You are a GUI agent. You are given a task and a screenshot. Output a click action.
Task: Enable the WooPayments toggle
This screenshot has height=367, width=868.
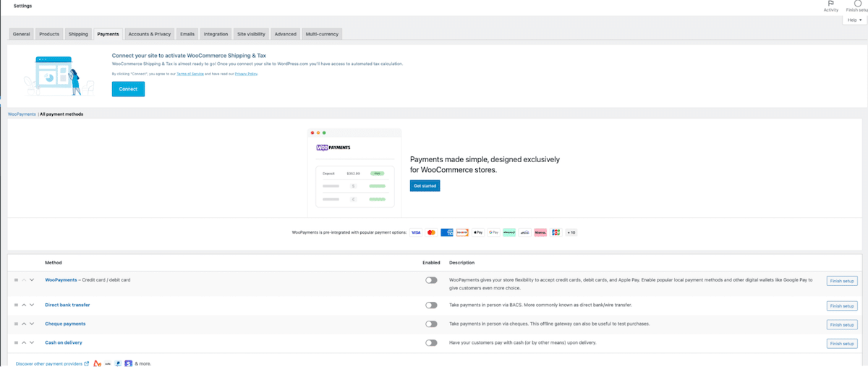[x=431, y=279]
